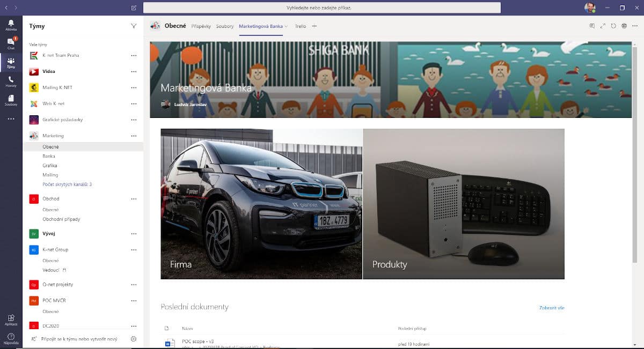Expand the tab to full view
The image size is (644, 349).
603,26
